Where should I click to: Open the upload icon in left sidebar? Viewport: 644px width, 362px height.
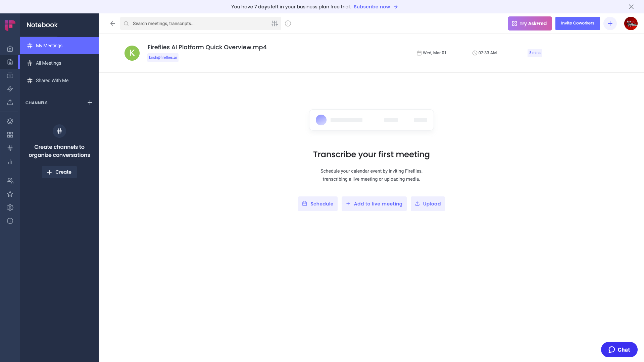coord(10,102)
